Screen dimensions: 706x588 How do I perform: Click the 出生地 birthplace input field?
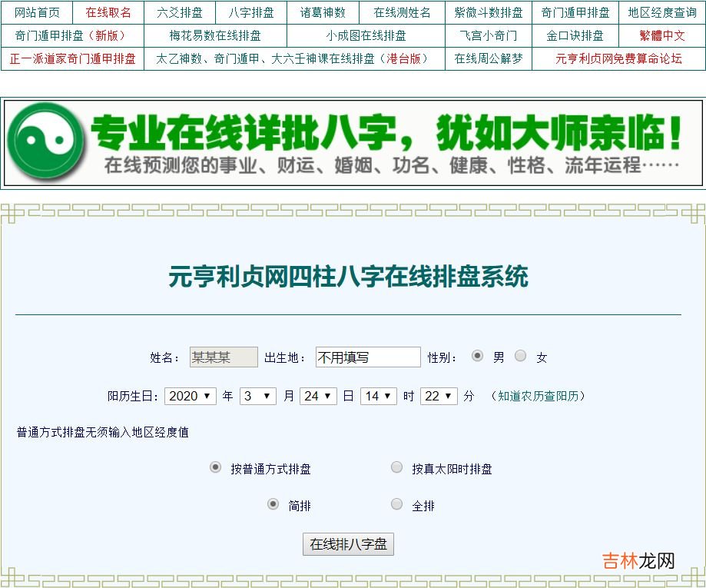point(368,357)
